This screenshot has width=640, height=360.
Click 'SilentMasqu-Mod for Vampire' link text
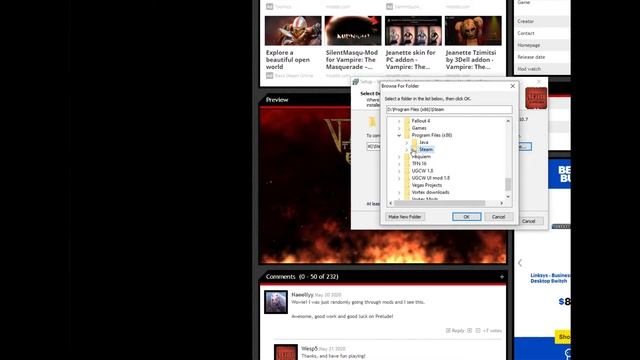[x=352, y=60]
